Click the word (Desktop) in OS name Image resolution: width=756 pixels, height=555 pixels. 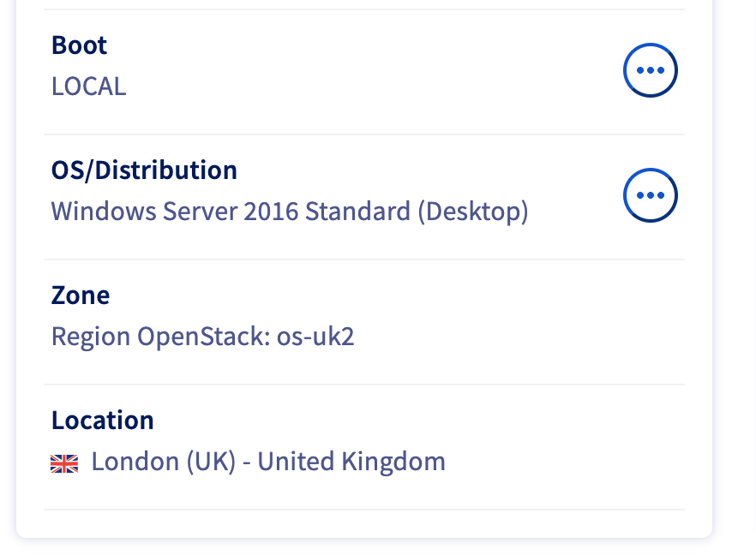pos(473,212)
